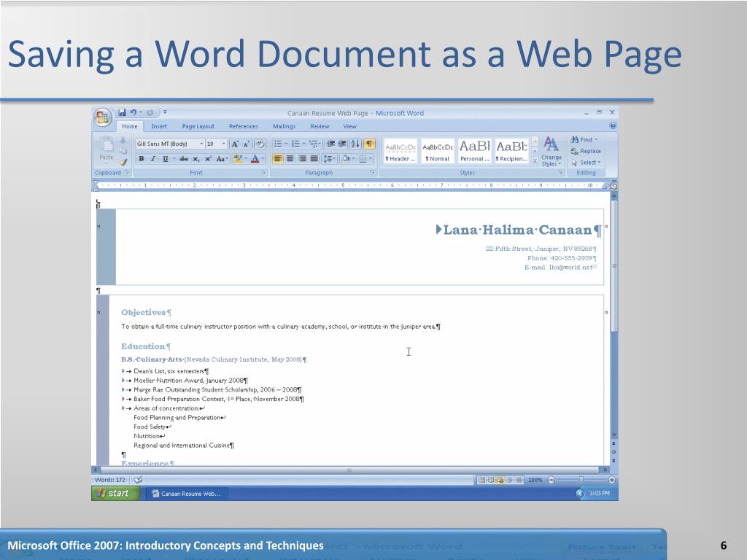The height and width of the screenshot is (560, 747).
Task: Switch to the View tab
Action: point(349,126)
